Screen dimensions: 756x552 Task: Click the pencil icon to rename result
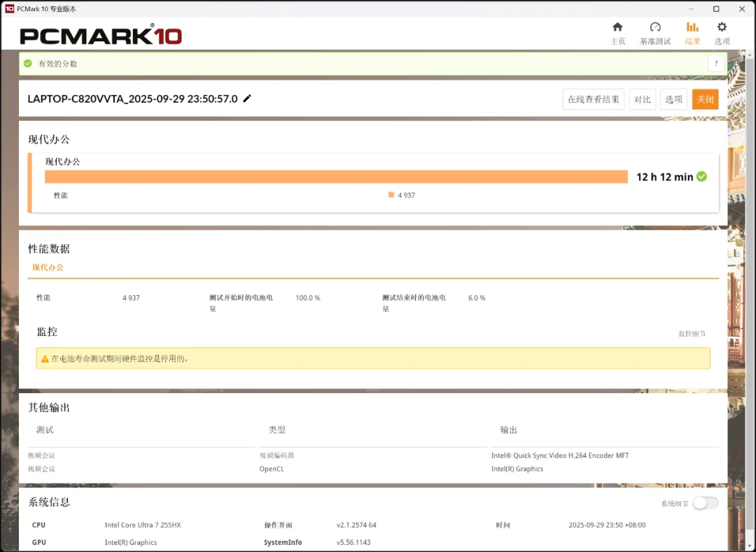tap(247, 98)
